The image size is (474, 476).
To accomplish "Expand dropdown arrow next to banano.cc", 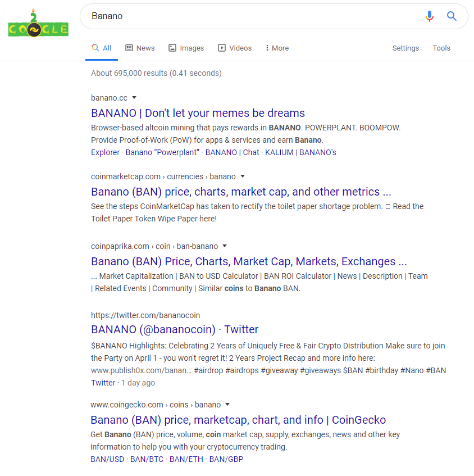I will coord(134,98).
